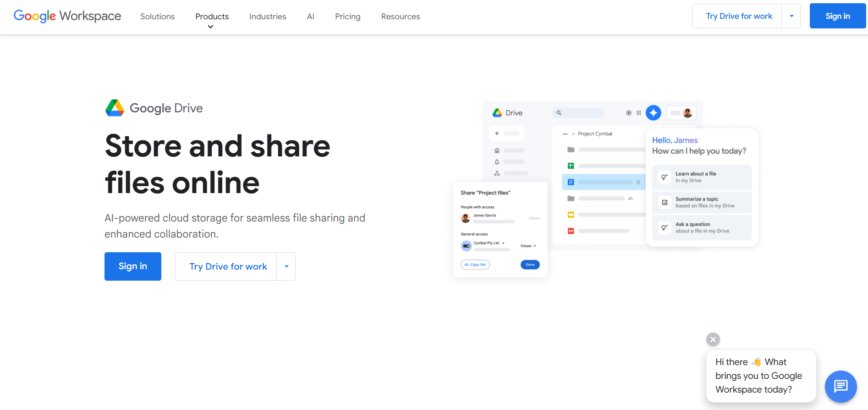Open the chat launcher bubble icon
This screenshot has width=868, height=410.
tap(841, 387)
